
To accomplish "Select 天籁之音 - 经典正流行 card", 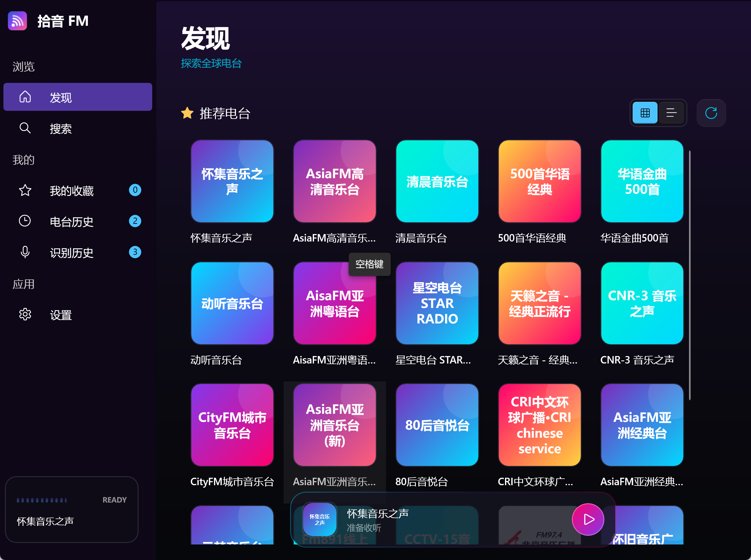I will coord(540,303).
